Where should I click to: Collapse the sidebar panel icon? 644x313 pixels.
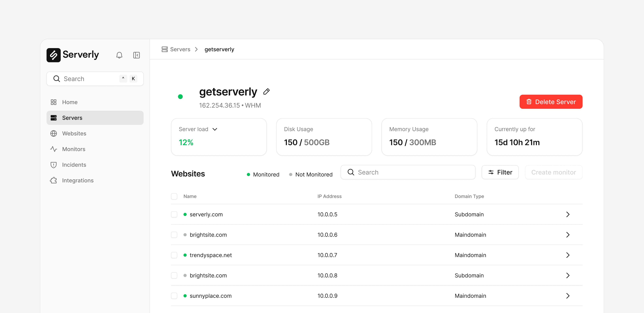click(136, 55)
